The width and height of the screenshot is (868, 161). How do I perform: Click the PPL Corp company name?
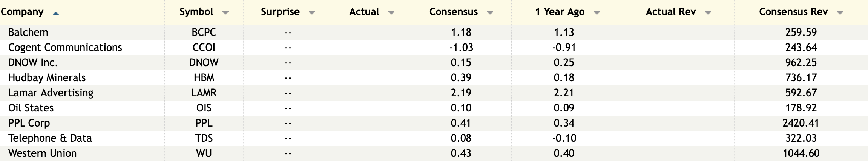(x=29, y=123)
